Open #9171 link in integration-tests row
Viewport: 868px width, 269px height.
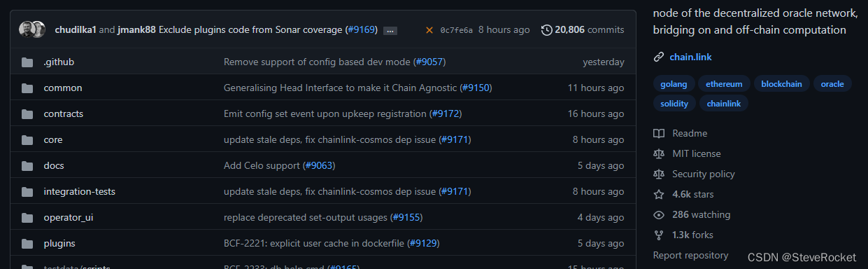click(455, 191)
